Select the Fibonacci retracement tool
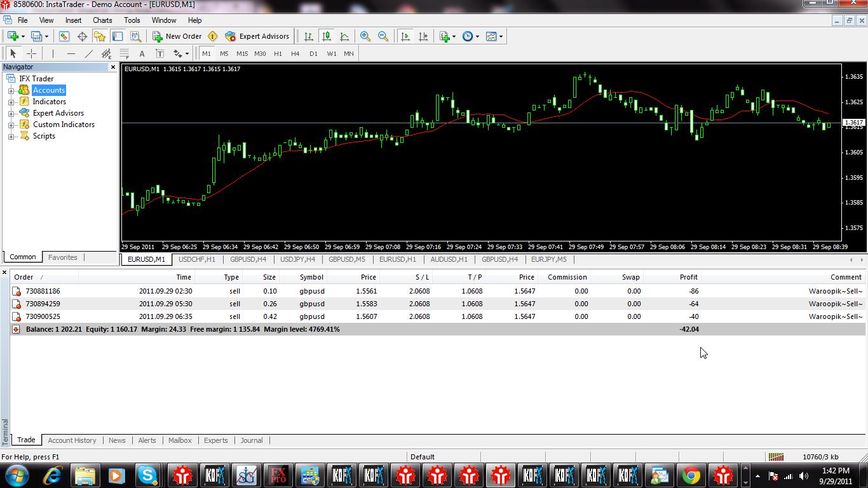 (125, 53)
